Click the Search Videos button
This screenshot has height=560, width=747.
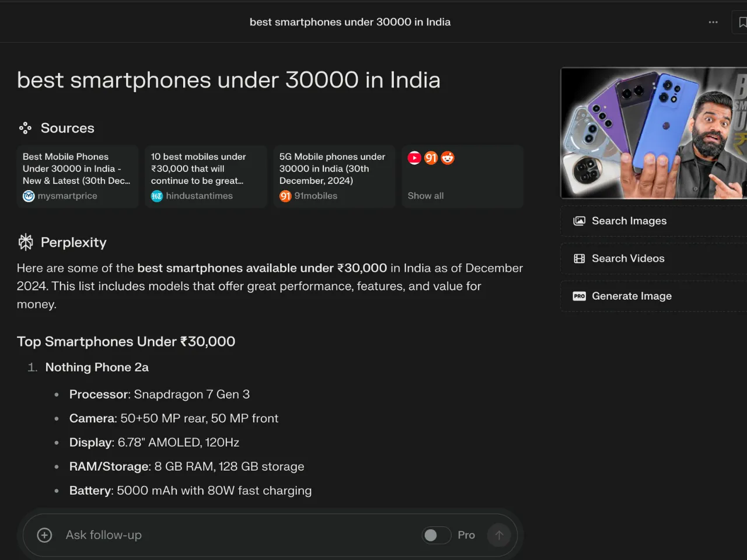click(654, 258)
